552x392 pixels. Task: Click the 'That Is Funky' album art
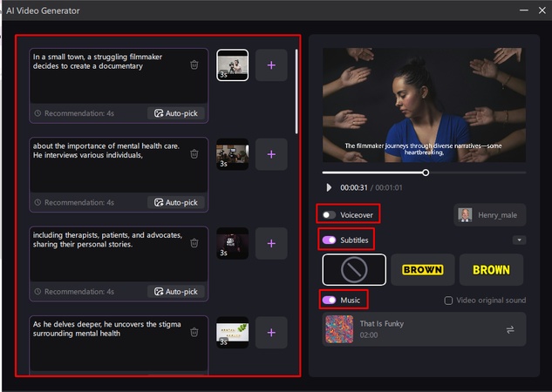339,329
